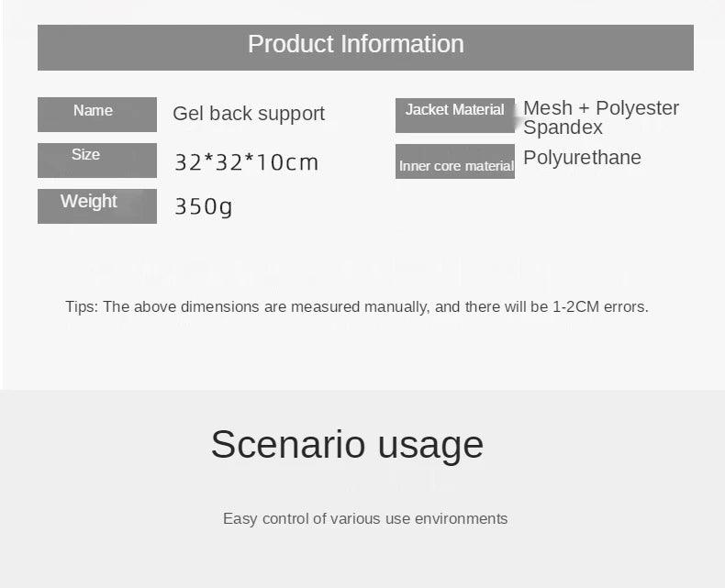Click the 32*32*10cm size value
This screenshot has height=588, width=725.
click(246, 162)
